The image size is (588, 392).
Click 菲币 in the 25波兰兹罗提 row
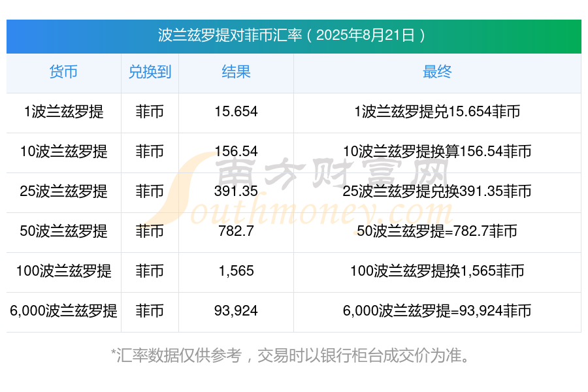150,191
